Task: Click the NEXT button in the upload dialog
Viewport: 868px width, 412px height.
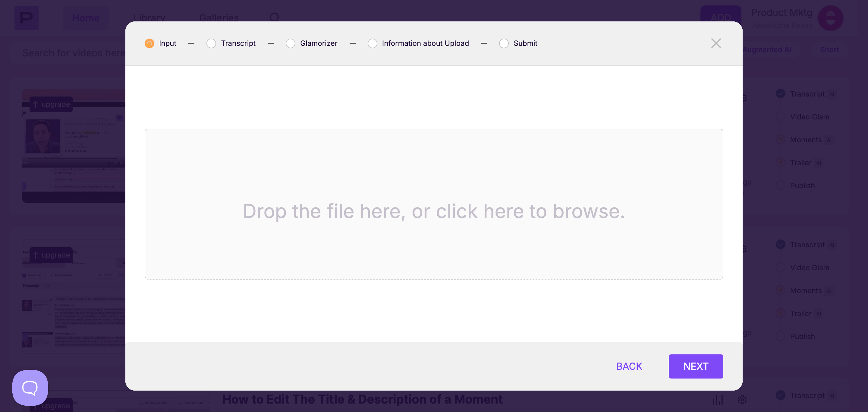Action: tap(696, 366)
